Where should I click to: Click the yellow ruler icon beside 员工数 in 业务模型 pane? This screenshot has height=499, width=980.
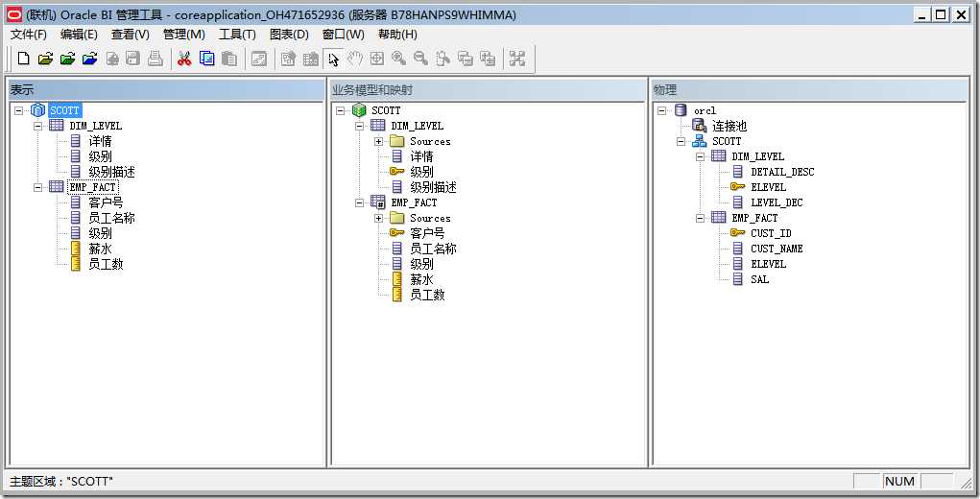point(396,295)
